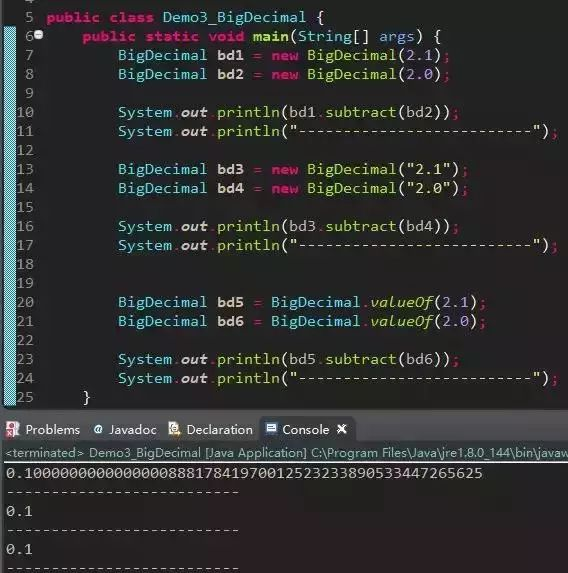Click the class name Demo3_BigDecimal
This screenshot has width=568, height=573.
234,17
